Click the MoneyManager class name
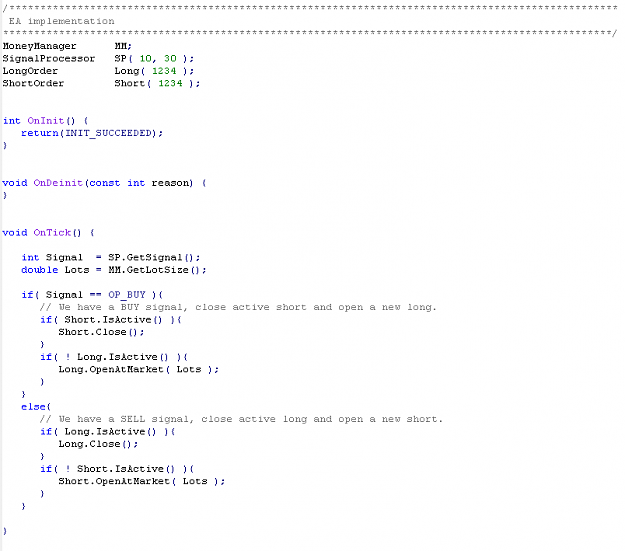The height and width of the screenshot is (551, 625). tap(39, 46)
